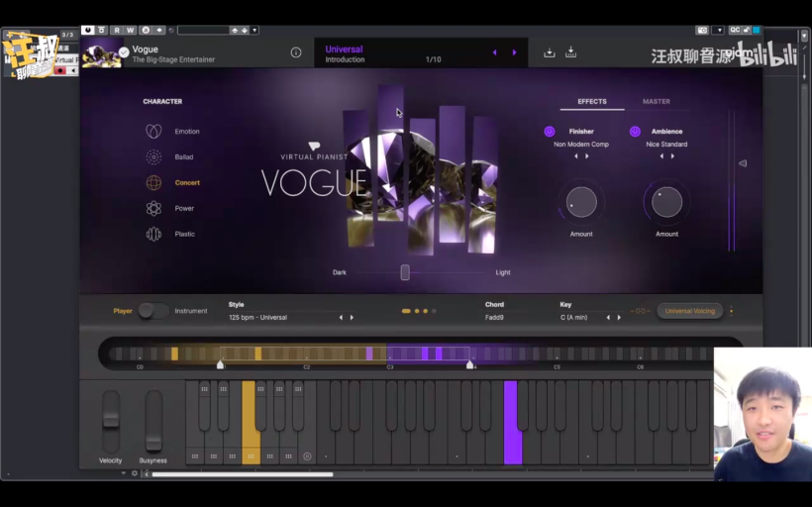Click the plugin bypass power icon in toolbar

(87, 30)
